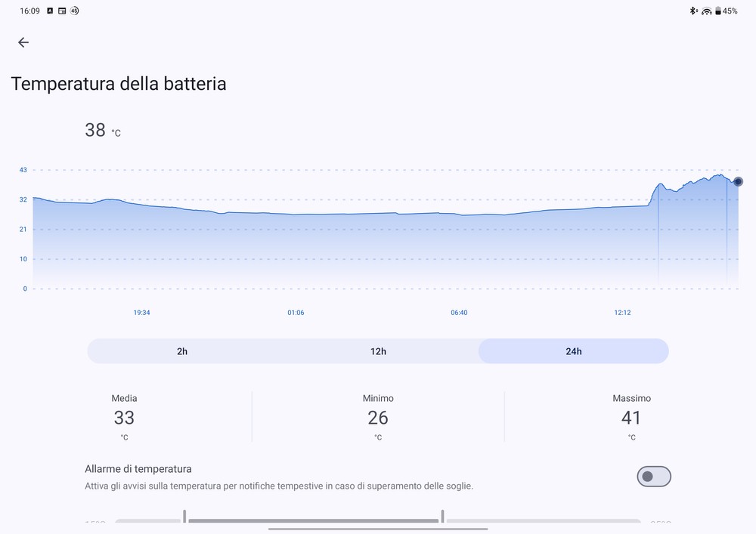This screenshot has height=534, width=756.
Task: Tap the 12:12 time axis label
Action: click(622, 313)
